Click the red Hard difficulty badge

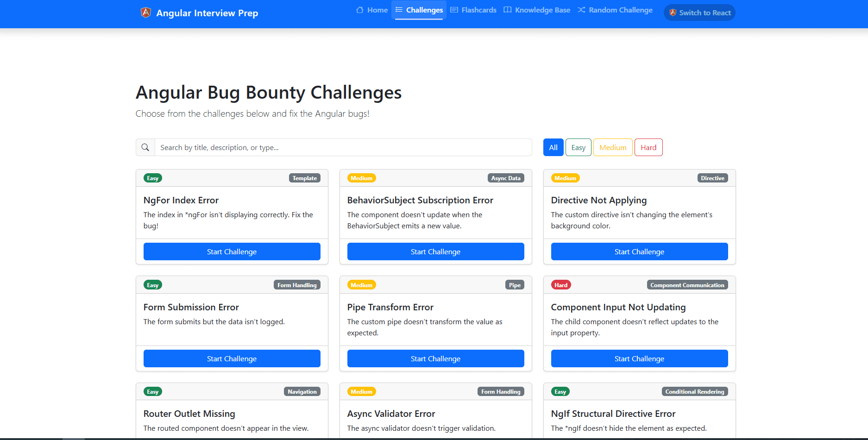coord(561,285)
